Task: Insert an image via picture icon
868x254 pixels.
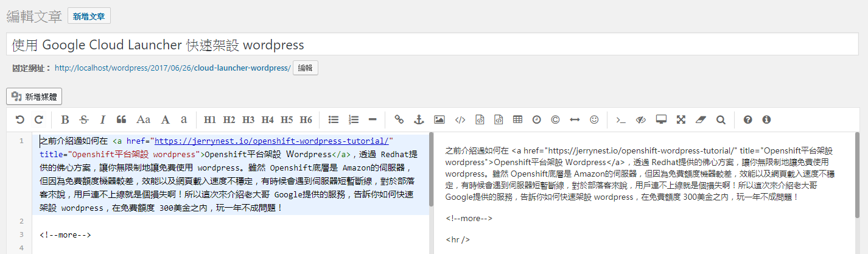Action: 439,120
